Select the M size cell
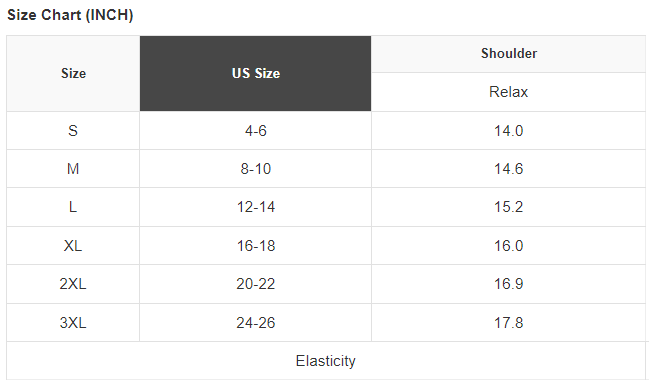The image size is (649, 381). [x=73, y=169]
